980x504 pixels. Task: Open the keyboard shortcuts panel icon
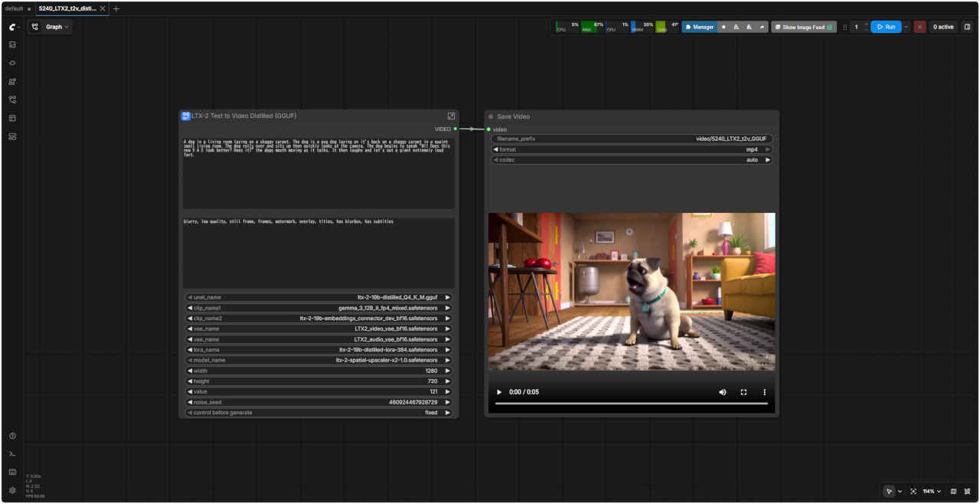click(12, 472)
